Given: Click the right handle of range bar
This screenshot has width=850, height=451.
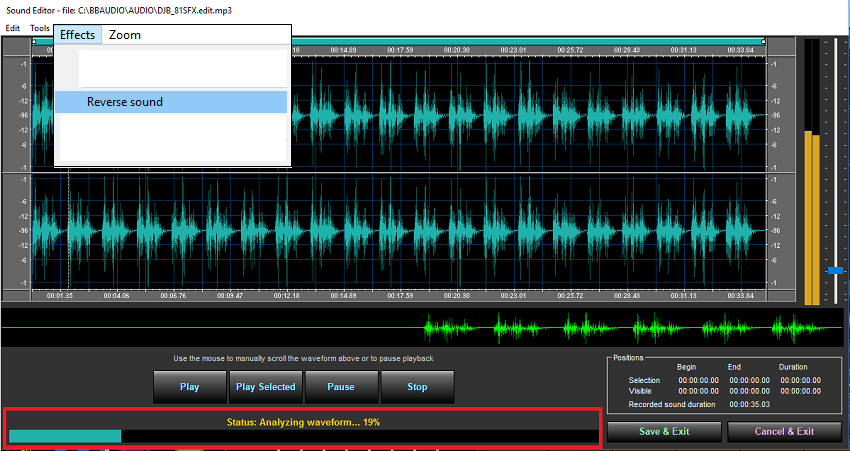Looking at the screenshot, I should [x=763, y=41].
